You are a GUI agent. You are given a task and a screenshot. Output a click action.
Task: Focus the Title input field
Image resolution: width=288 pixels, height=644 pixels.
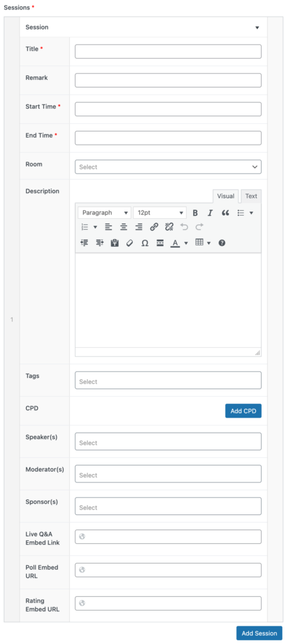coord(168,52)
